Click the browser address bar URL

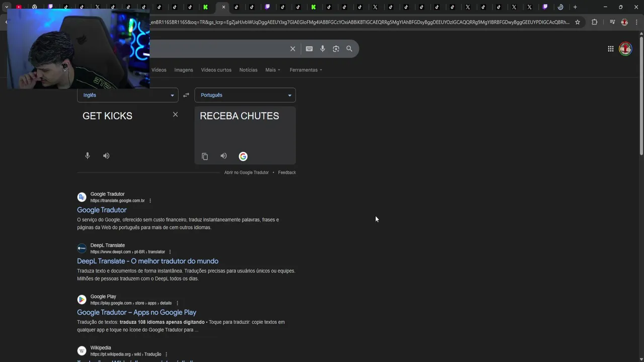coord(359,22)
